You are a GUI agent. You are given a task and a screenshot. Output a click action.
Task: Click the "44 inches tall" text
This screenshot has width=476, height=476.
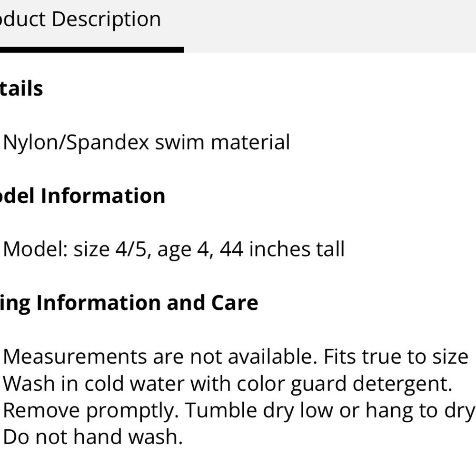(x=282, y=249)
